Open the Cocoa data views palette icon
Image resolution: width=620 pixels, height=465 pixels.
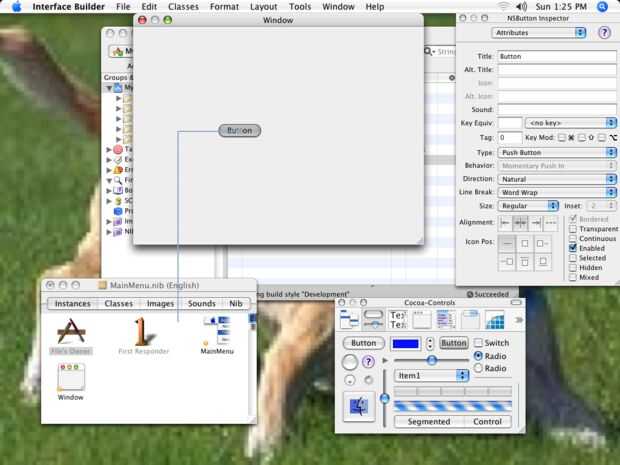tap(446, 319)
